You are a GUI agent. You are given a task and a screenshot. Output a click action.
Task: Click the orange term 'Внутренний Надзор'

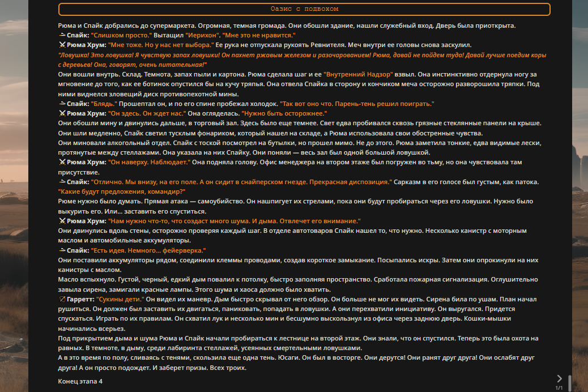pos(358,74)
